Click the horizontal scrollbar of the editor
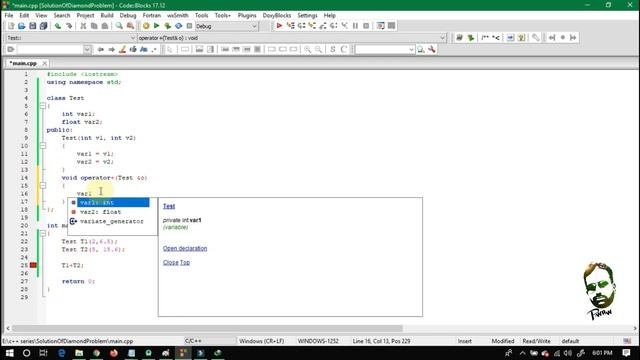The image size is (640, 360). [207, 328]
